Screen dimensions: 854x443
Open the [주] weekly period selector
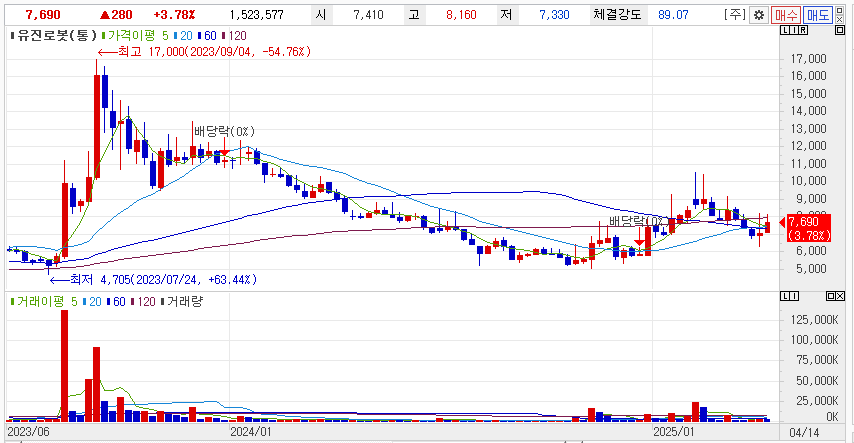735,15
